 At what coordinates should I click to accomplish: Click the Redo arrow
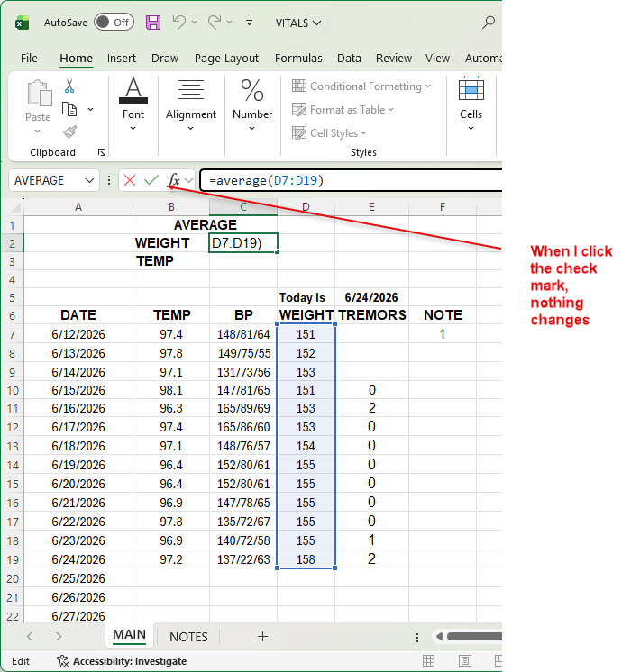pos(214,22)
